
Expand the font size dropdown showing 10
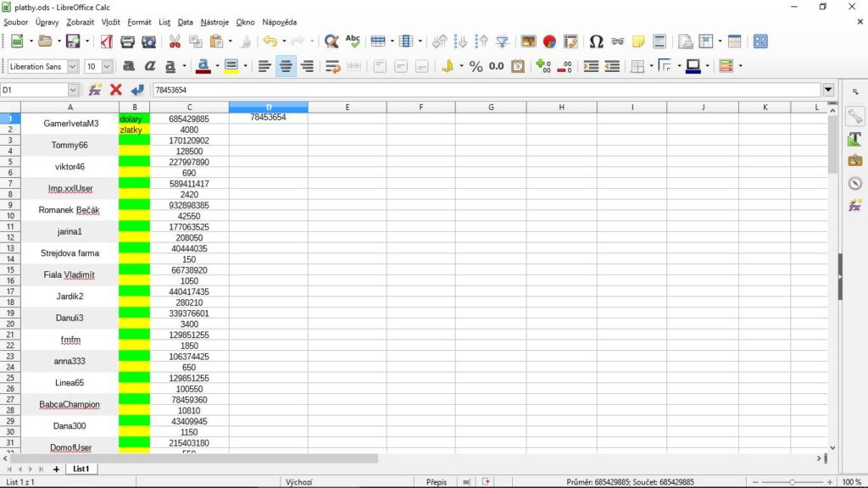107,66
